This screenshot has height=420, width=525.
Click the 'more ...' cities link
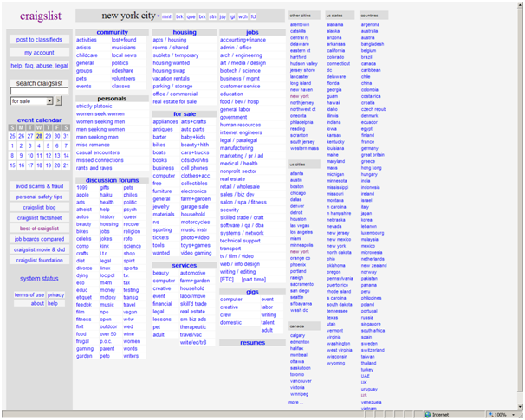295,402
